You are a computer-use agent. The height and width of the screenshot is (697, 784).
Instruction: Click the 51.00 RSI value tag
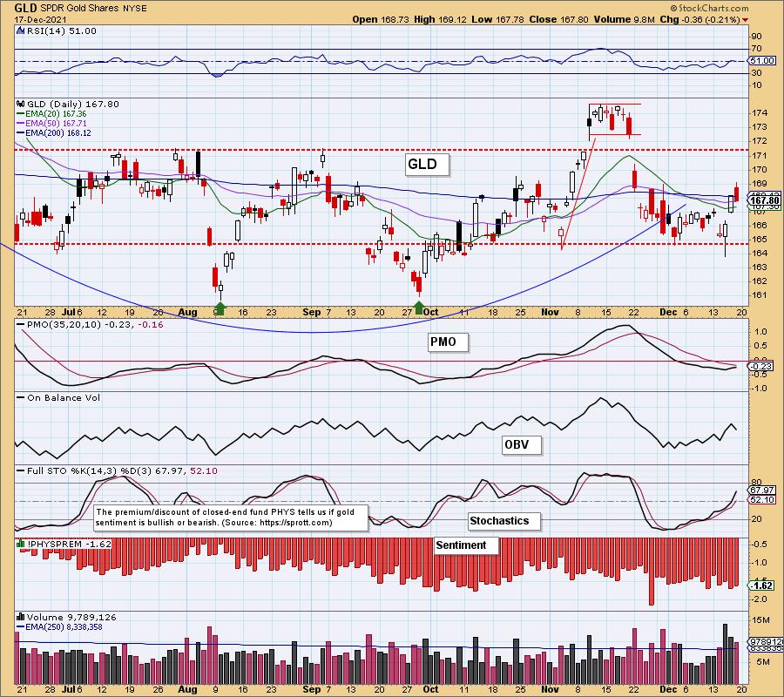[x=762, y=60]
